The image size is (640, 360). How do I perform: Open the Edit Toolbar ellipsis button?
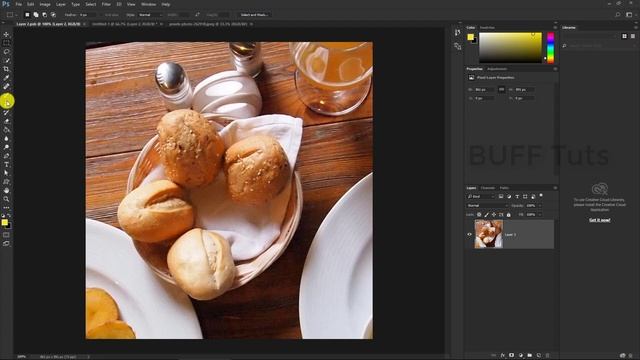[6, 207]
